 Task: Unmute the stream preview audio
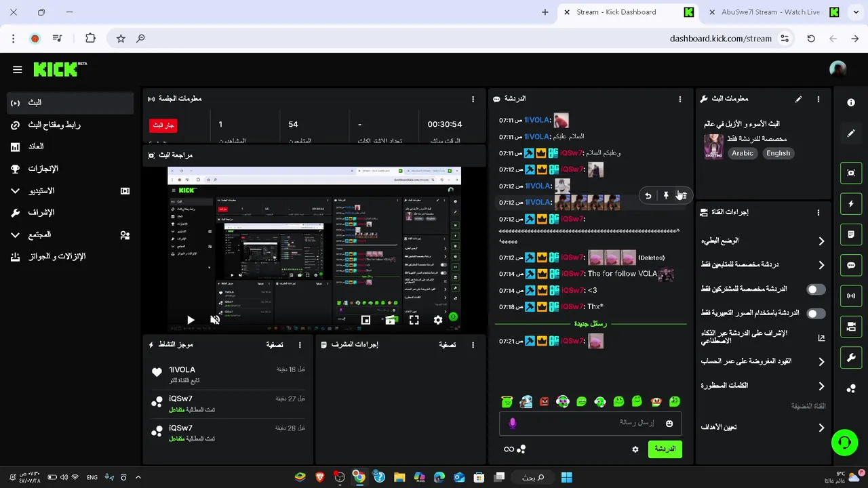tap(215, 320)
